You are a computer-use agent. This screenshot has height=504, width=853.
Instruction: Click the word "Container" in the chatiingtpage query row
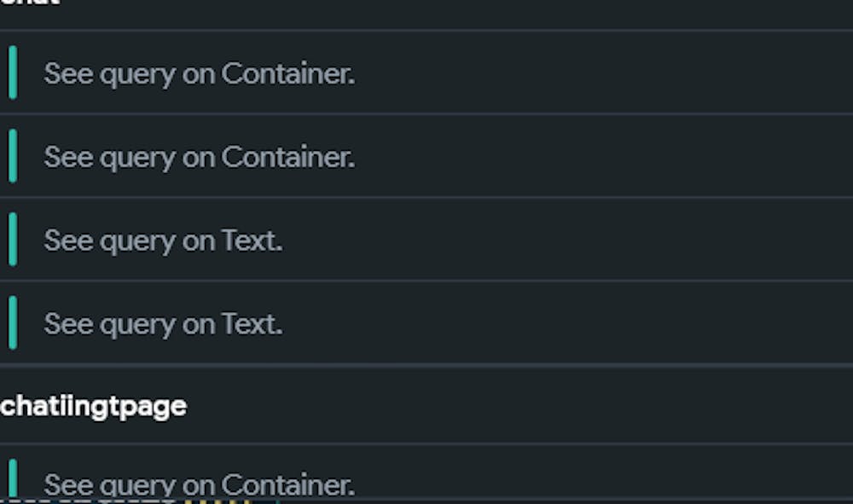coord(287,484)
